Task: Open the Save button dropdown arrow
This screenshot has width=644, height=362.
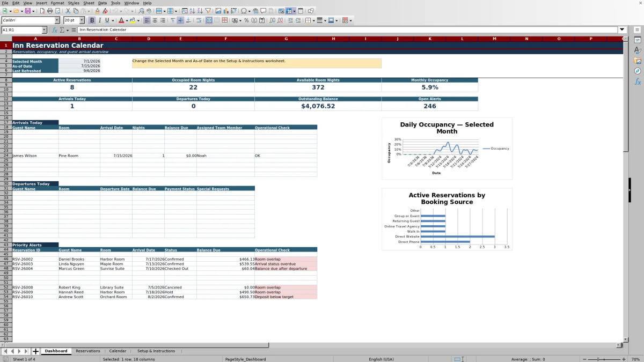Action: pyautogui.click(x=33, y=11)
